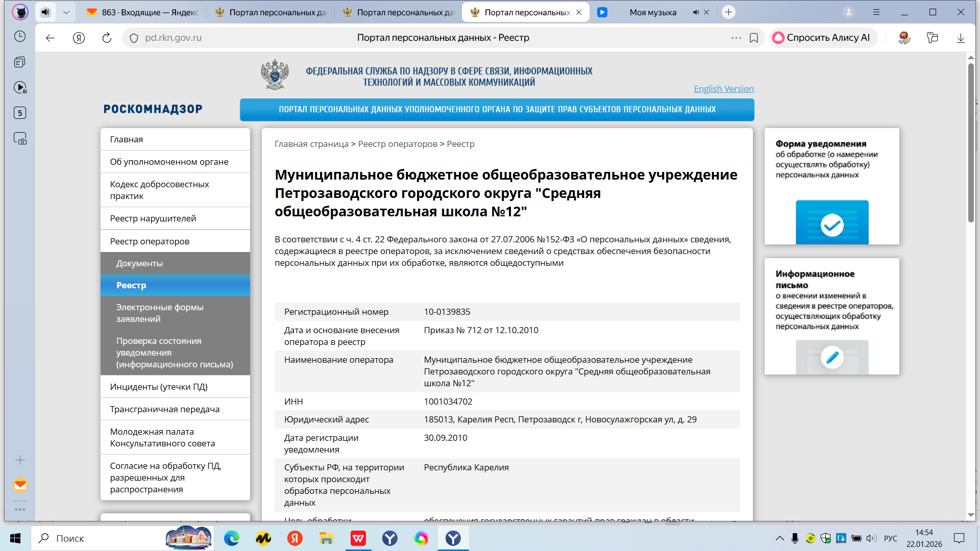Click the Yandex home icon in toolbar
This screenshot has width=980, height=551.
point(79,38)
